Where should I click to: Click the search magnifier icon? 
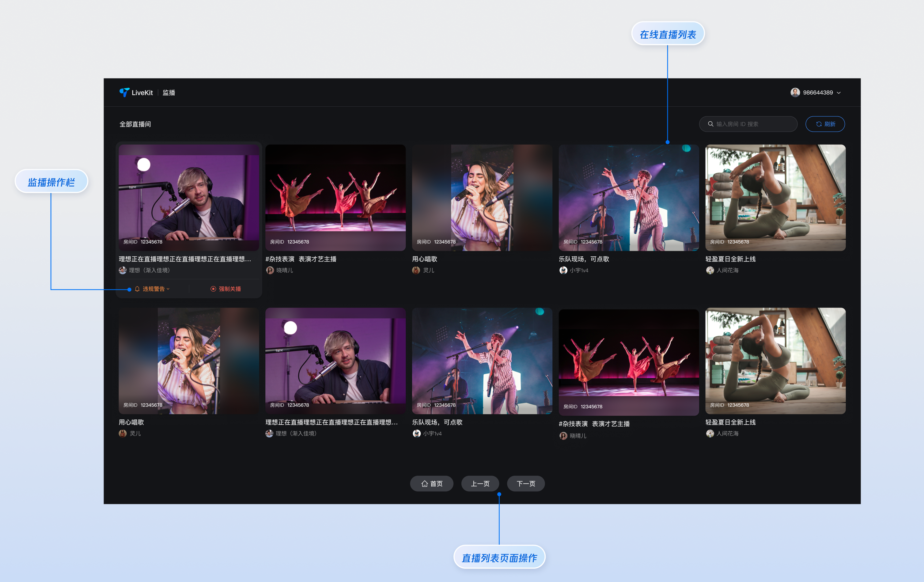[710, 124]
